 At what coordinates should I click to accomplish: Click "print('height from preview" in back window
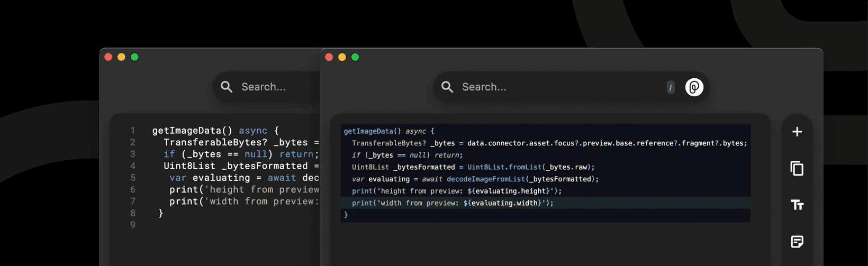coord(245,189)
